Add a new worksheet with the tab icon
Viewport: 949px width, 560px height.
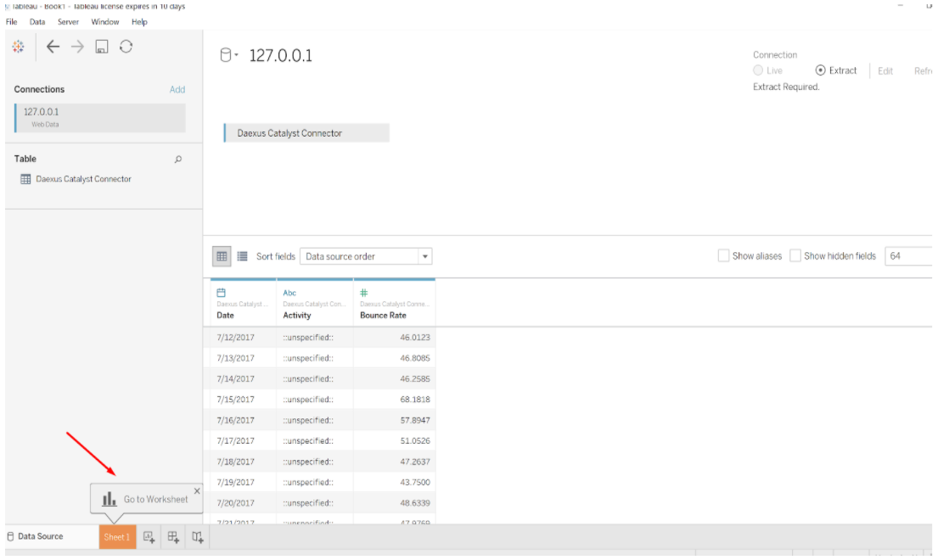(x=149, y=537)
